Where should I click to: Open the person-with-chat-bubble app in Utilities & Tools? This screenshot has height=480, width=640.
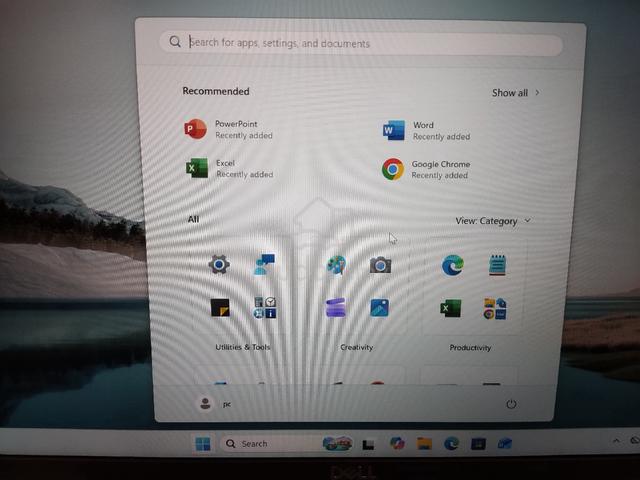[x=265, y=264]
